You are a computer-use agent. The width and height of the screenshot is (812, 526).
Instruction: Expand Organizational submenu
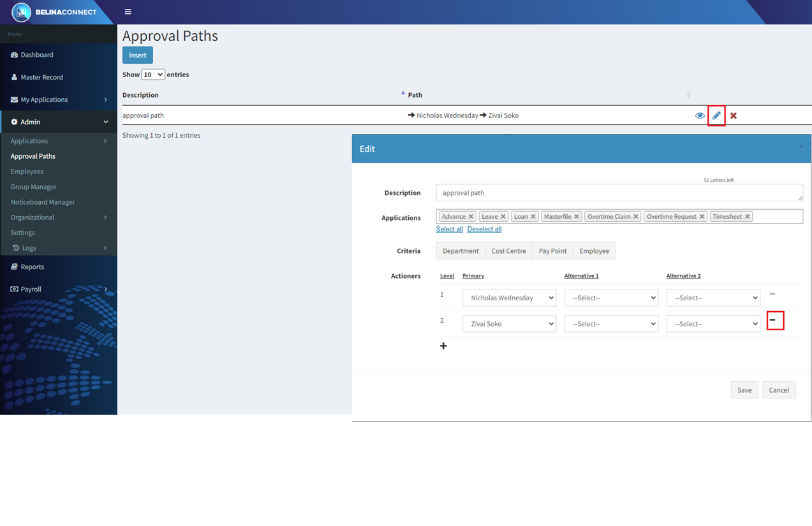[59, 217]
